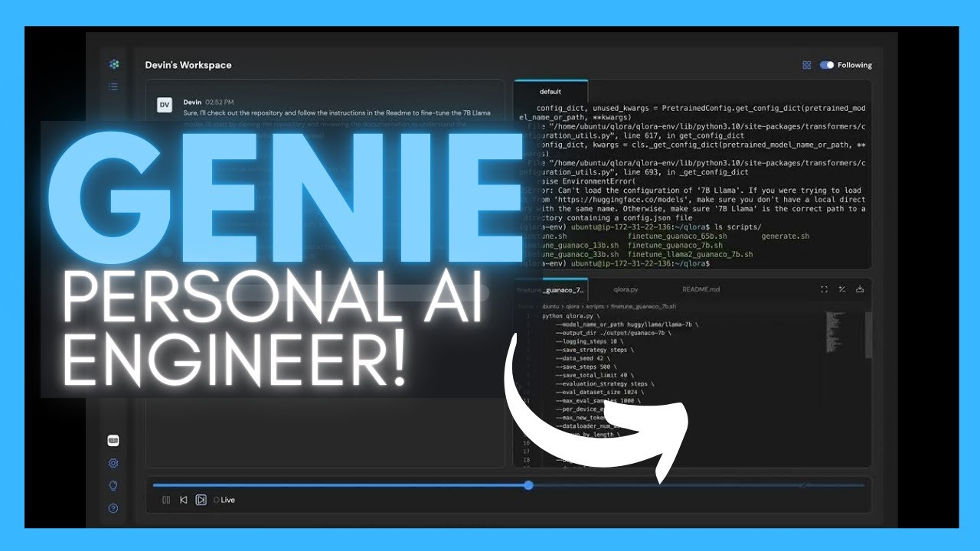This screenshot has width=980, height=551.
Task: Click the diff icon in editor toolbar
Action: click(841, 289)
